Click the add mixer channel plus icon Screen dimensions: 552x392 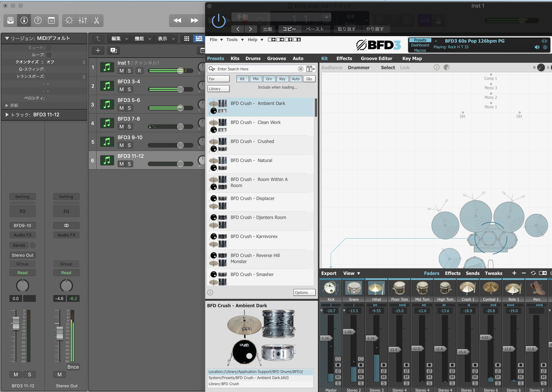pos(514,273)
